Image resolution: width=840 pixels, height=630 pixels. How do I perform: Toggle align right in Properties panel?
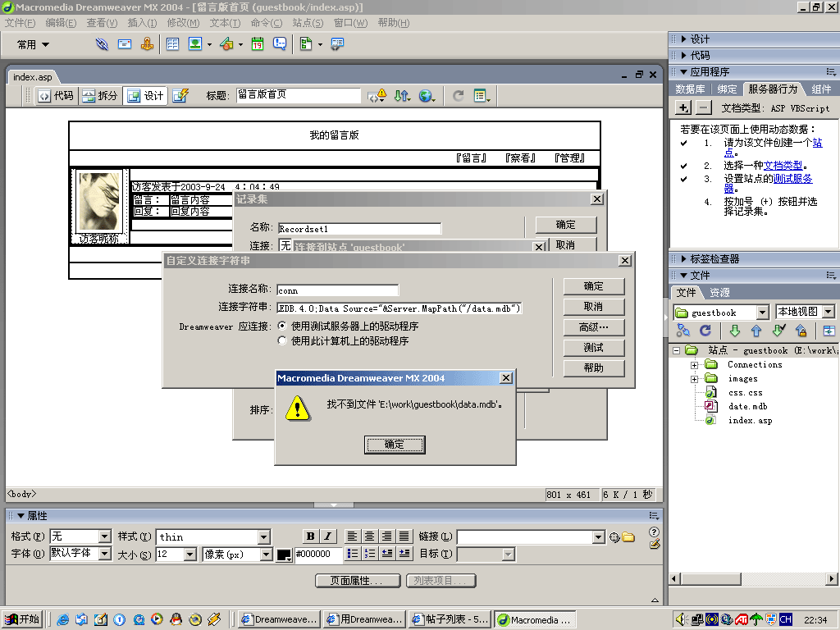click(x=387, y=536)
